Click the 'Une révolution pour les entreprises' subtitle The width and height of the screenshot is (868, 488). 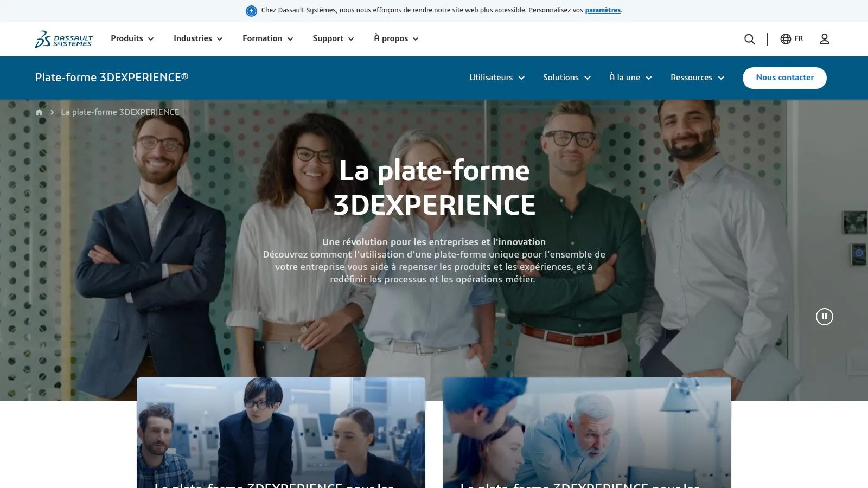[x=434, y=242]
